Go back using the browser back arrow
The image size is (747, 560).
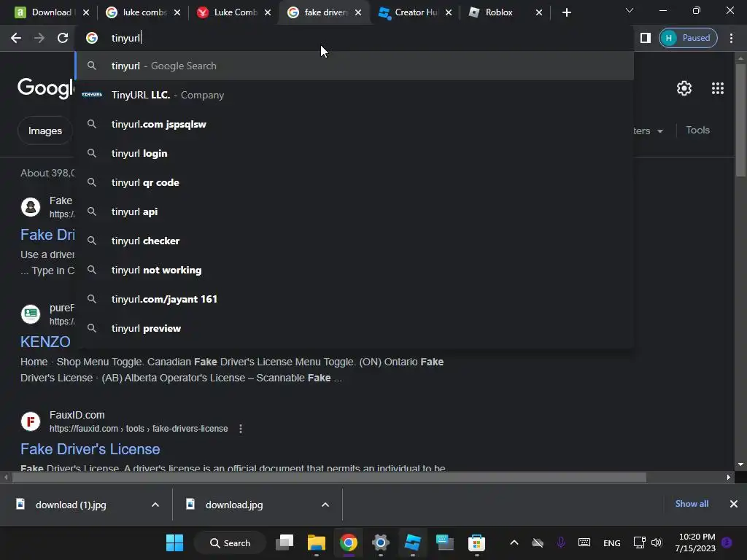tap(16, 38)
